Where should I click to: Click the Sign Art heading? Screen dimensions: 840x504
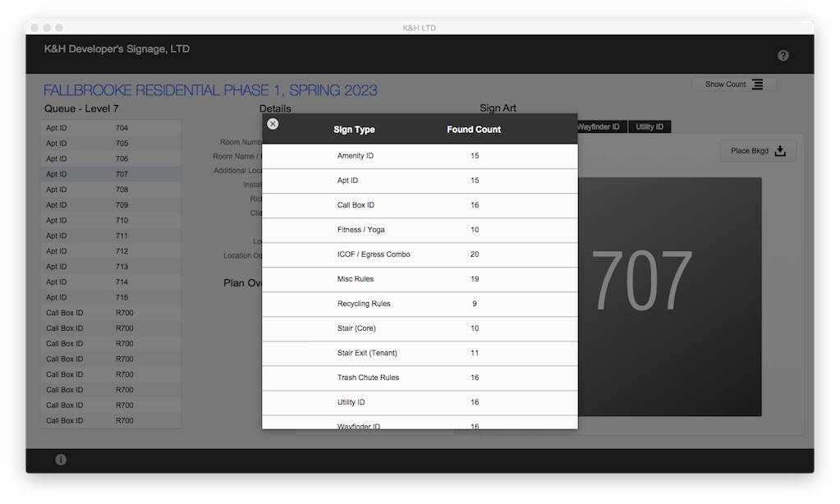click(498, 108)
